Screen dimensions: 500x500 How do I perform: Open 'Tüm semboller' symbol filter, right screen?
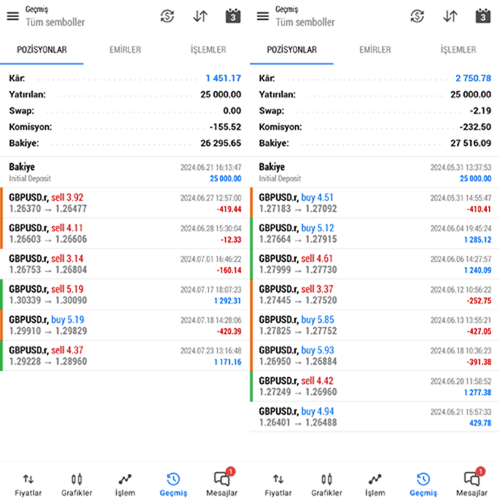[305, 22]
